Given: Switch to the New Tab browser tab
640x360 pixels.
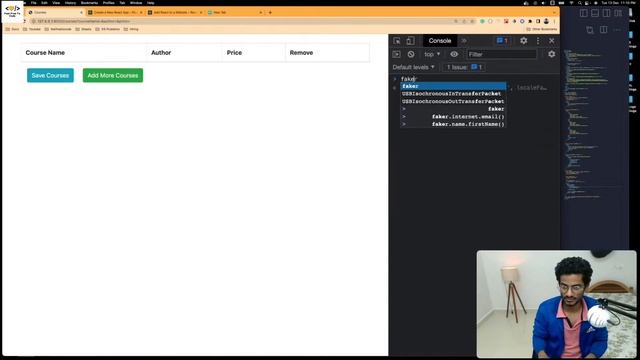Looking at the screenshot, I should pos(235,13).
